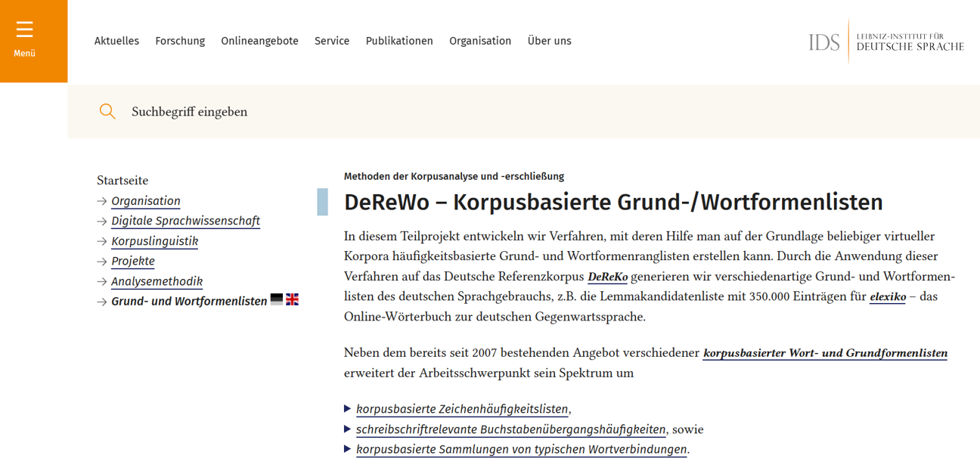Select Onlineangebote in the top navigation

click(259, 41)
